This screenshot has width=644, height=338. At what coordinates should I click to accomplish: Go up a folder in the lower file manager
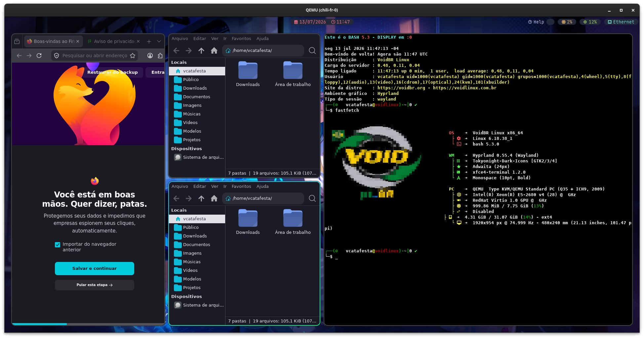click(x=201, y=198)
